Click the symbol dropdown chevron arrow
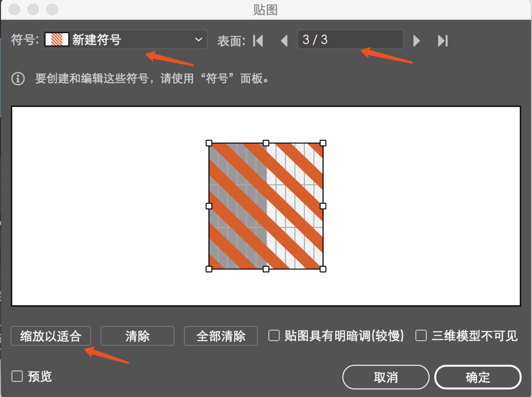Image resolution: width=532 pixels, height=397 pixels. [x=198, y=39]
